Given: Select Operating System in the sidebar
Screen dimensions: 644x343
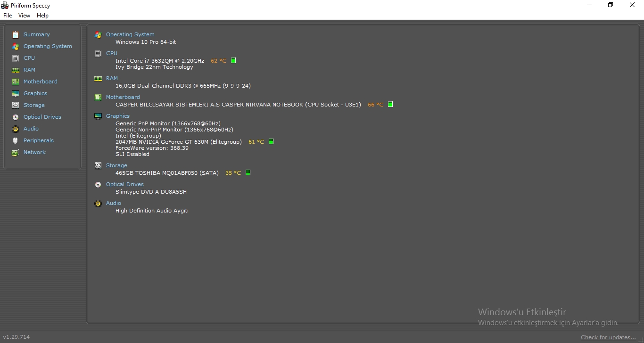Looking at the screenshot, I should [x=48, y=46].
